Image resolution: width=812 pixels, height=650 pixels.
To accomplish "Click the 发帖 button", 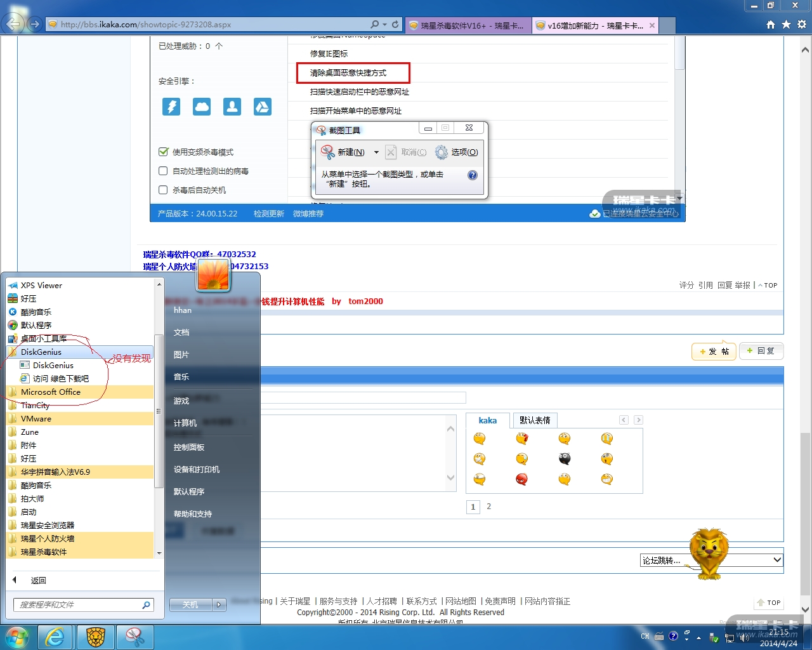I will pos(714,352).
